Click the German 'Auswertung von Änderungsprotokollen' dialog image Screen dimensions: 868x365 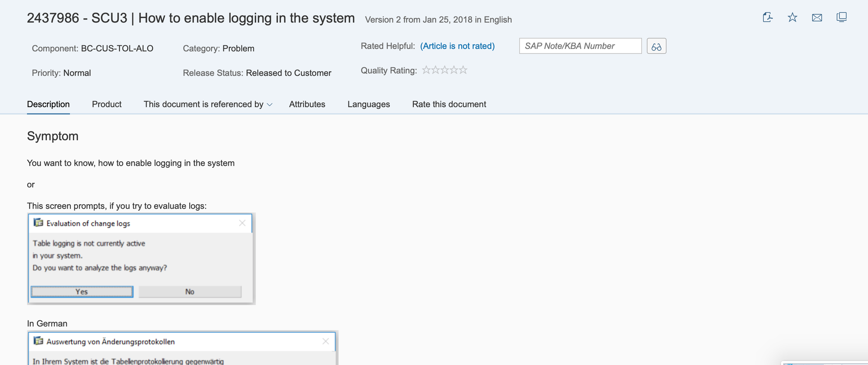[183, 348]
